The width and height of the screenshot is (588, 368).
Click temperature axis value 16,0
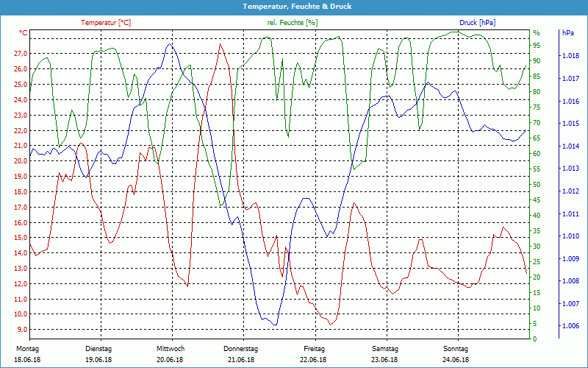coord(21,223)
